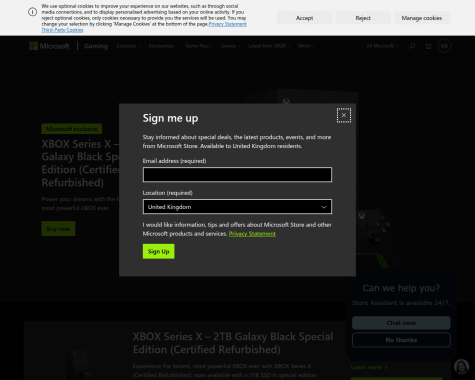Screen dimensions: 475x380
Task: Accept optional cookies
Action: click(304, 18)
